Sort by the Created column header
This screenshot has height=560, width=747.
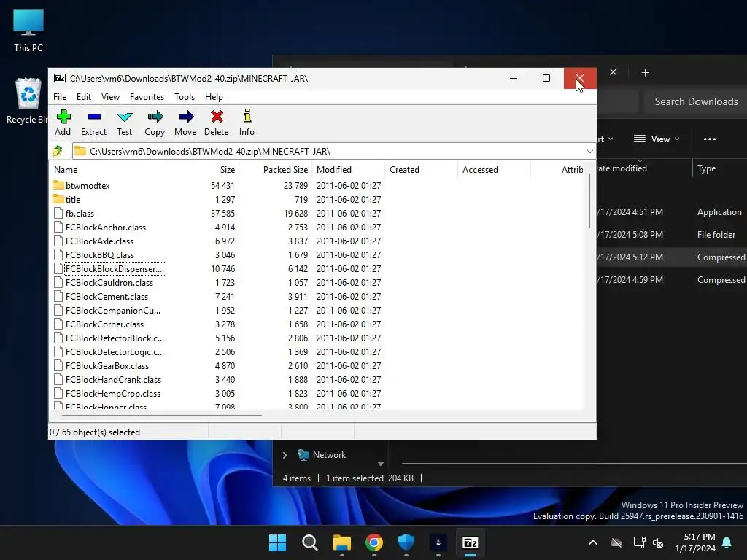(421, 169)
